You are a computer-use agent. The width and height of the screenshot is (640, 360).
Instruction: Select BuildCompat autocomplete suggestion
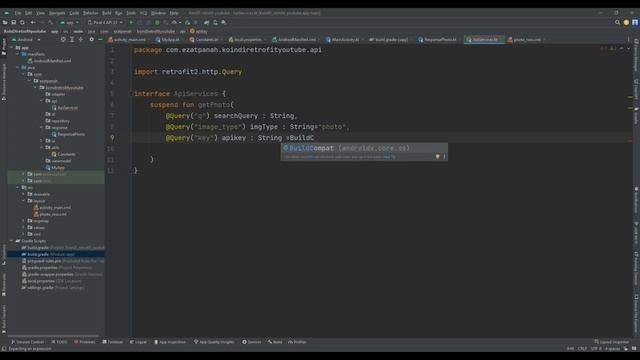point(364,148)
